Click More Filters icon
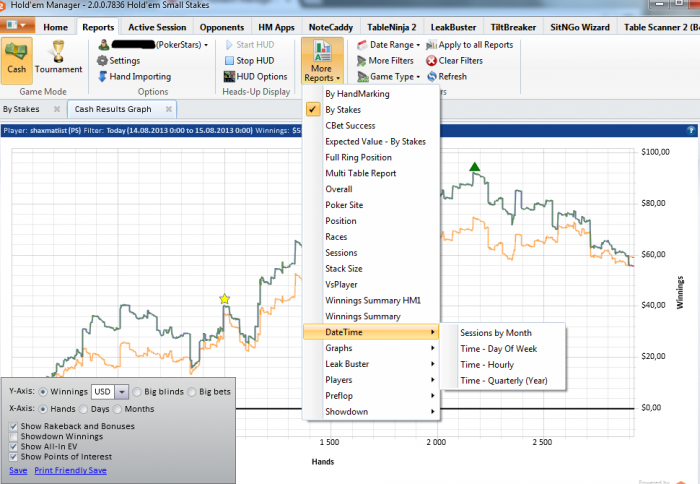The image size is (700, 484). [x=362, y=60]
